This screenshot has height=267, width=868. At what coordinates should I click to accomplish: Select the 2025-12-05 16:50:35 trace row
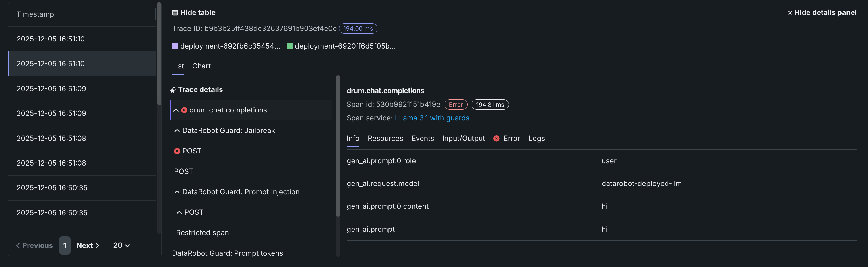point(52,188)
